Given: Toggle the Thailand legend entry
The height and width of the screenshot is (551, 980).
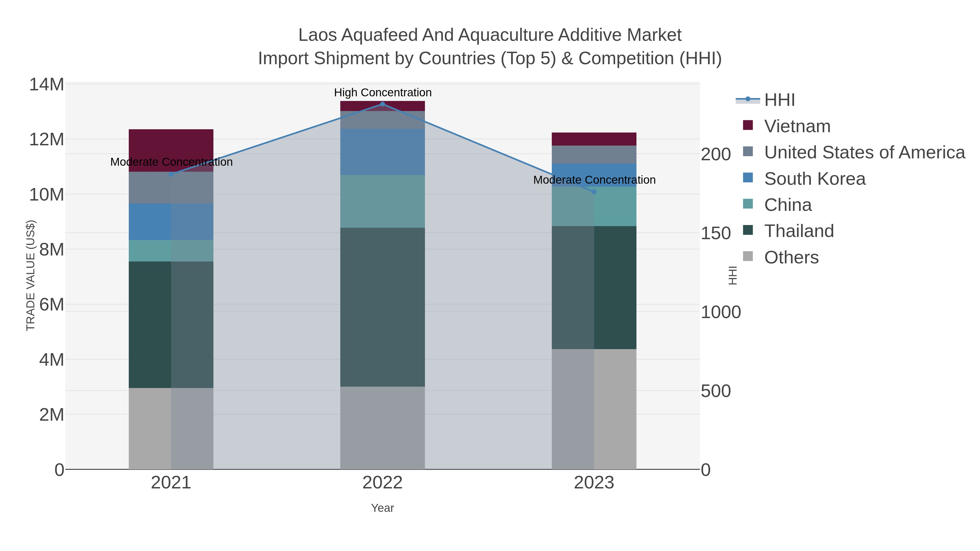Looking at the screenshot, I should (788, 231).
